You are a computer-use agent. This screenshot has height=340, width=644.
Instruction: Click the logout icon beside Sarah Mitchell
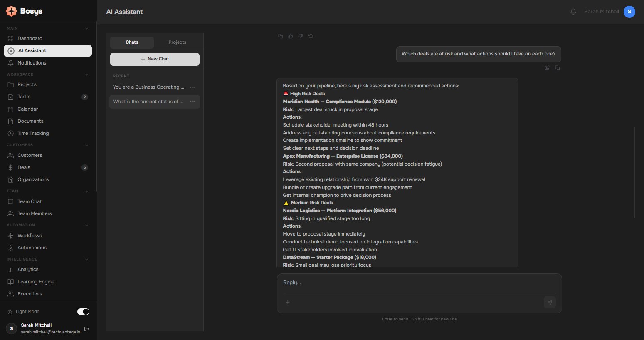[86, 329]
